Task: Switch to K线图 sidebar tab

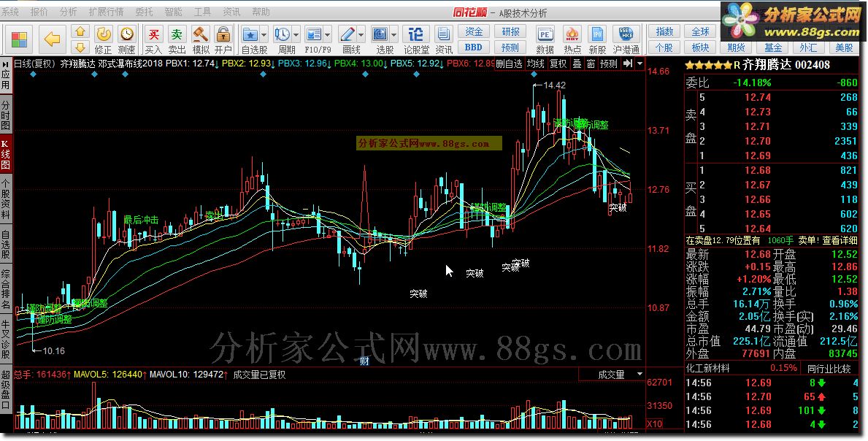Action: 6,154
